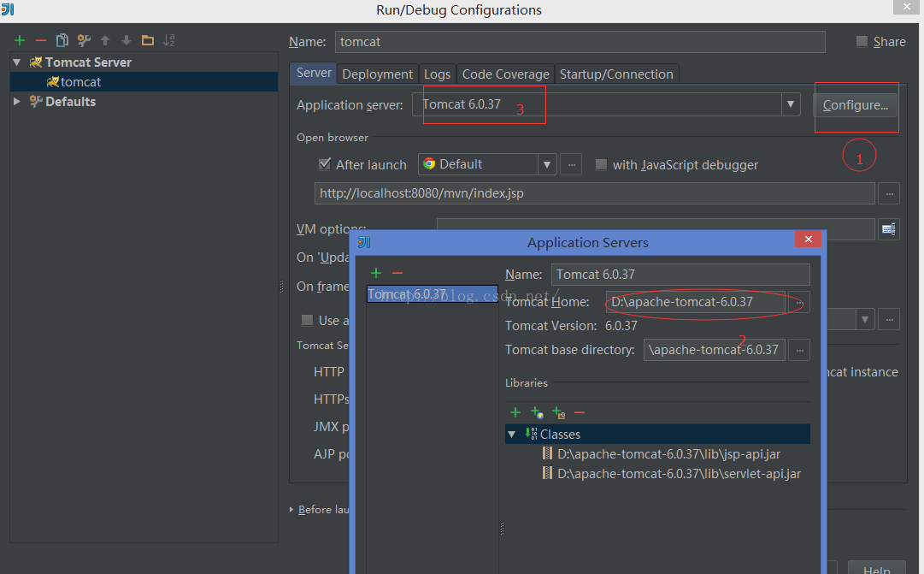Screen dimensions: 924x574
Task: Expand VM options editor icon
Action: 889,229
